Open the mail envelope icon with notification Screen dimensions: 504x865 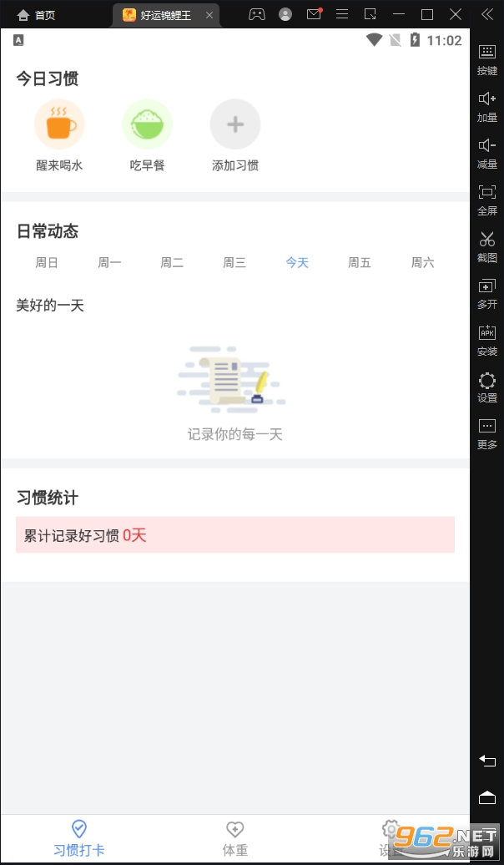pyautogui.click(x=315, y=14)
